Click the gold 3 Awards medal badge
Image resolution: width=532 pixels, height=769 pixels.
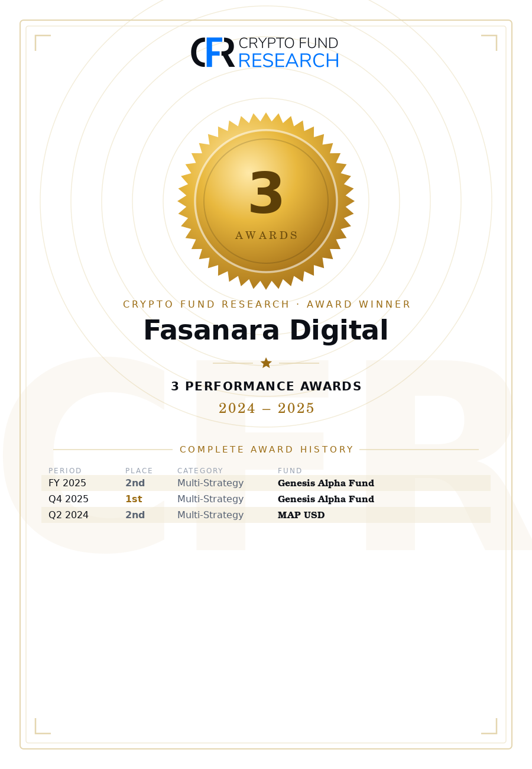point(266,201)
